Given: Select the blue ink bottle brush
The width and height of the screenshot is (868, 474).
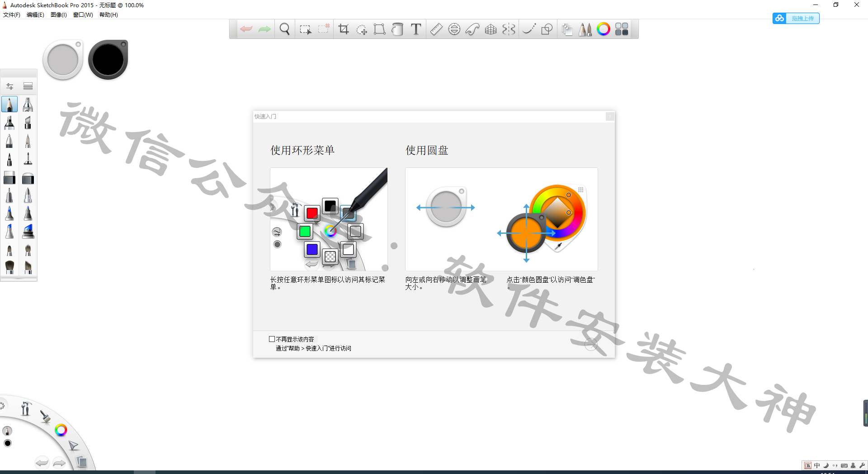Looking at the screenshot, I should [28, 231].
